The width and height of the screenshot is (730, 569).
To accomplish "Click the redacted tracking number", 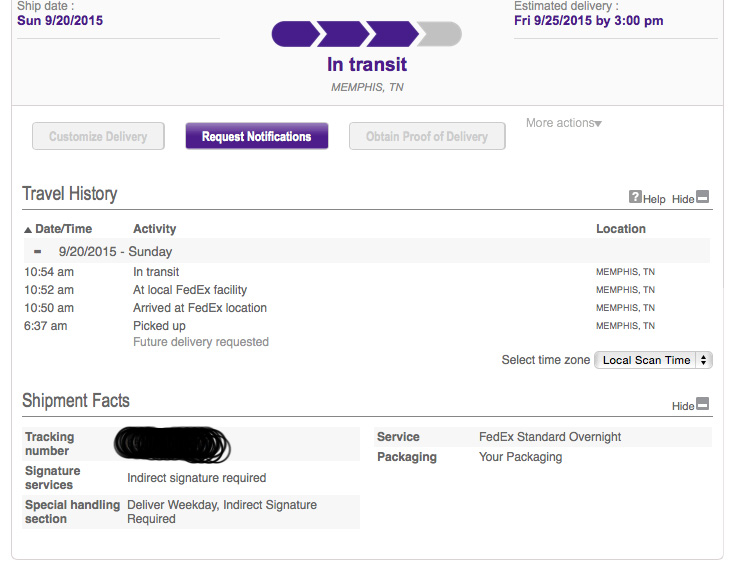I will (x=172, y=442).
